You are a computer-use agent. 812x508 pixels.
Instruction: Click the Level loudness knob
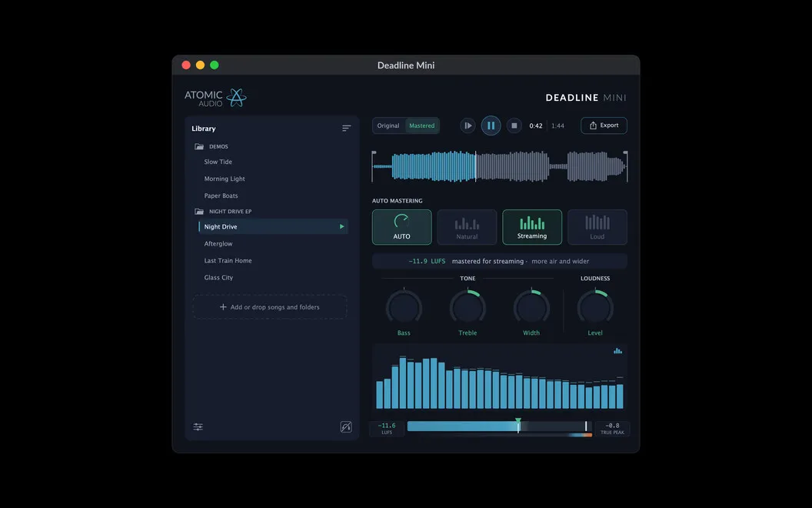[x=595, y=308]
